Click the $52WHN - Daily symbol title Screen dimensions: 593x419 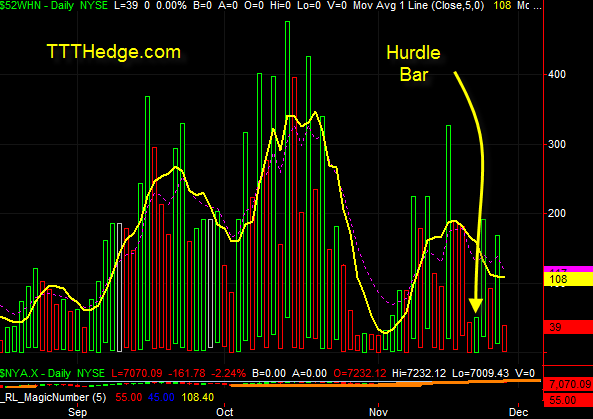pos(37,5)
